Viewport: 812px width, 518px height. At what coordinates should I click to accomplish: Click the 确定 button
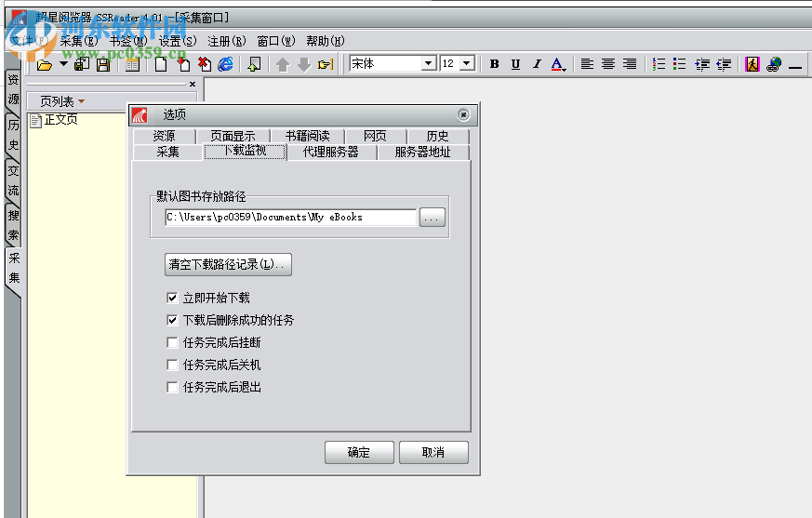[359, 452]
